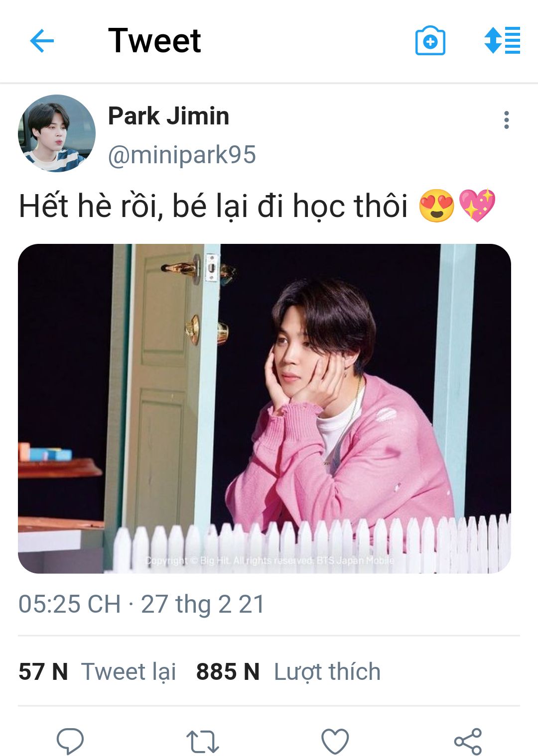Screen dimensions: 538x756
Task: Open the three-dot tweet options menu
Action: [x=507, y=120]
